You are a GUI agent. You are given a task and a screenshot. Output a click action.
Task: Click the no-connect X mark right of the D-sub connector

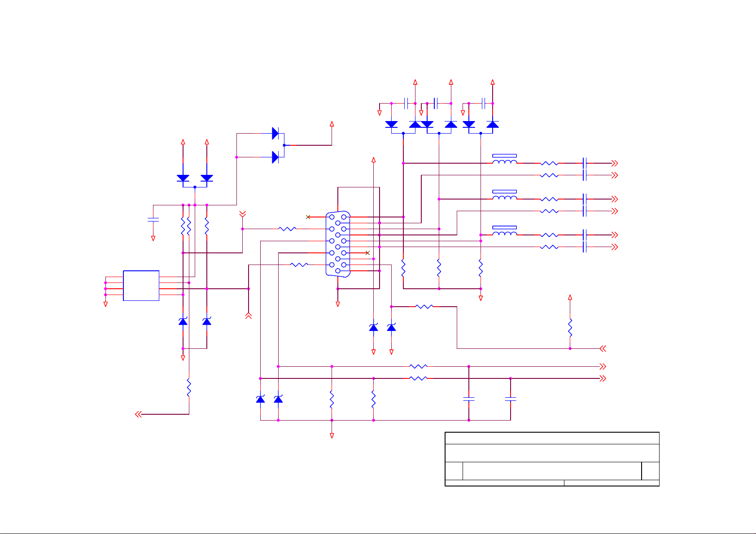click(x=367, y=253)
